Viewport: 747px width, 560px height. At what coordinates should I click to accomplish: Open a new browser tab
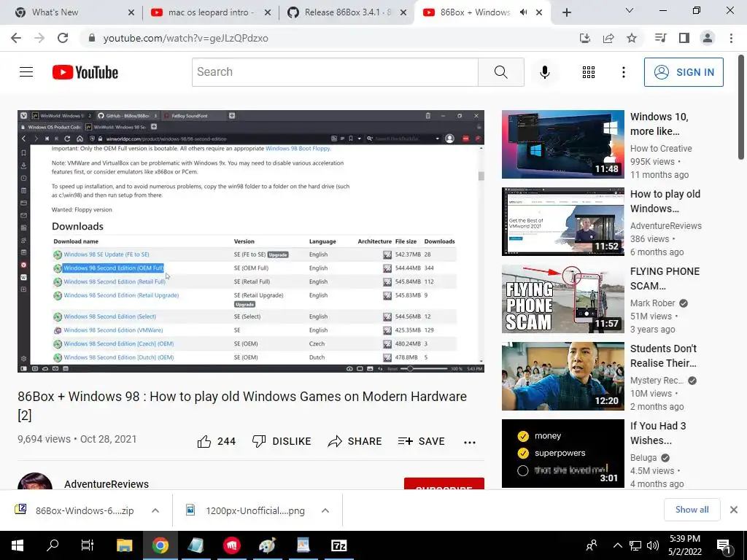pos(566,13)
